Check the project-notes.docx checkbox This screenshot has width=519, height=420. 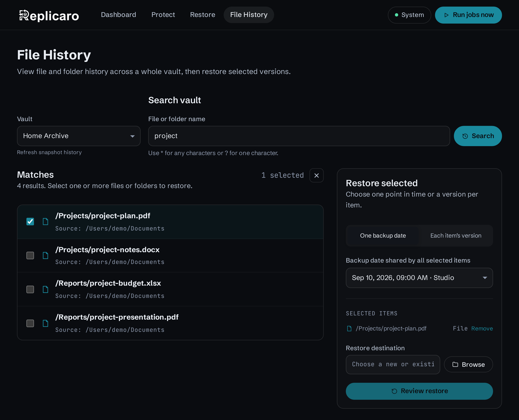click(x=30, y=255)
